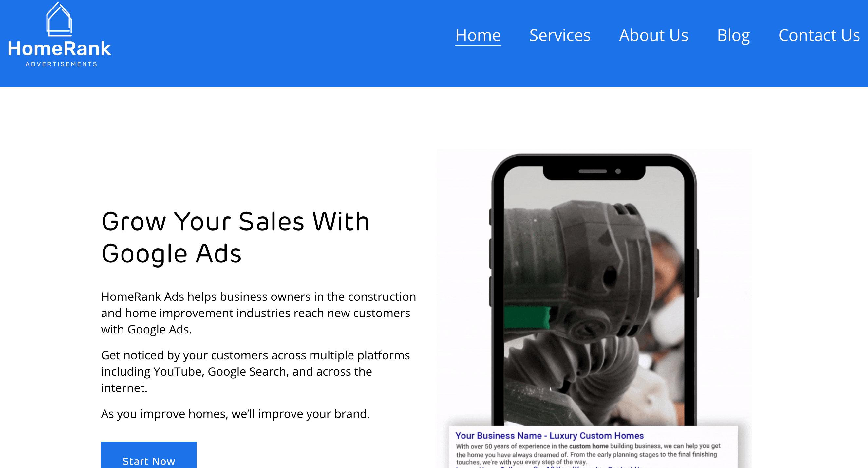Click the paragraph starting 'HomeRank Ads helps business owners'
868x468 pixels.
[x=258, y=313]
